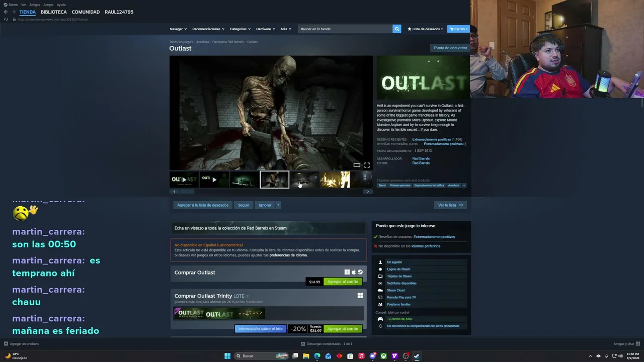
Task: Open the dropdown arrow next to Ignorar
Action: coord(278,205)
